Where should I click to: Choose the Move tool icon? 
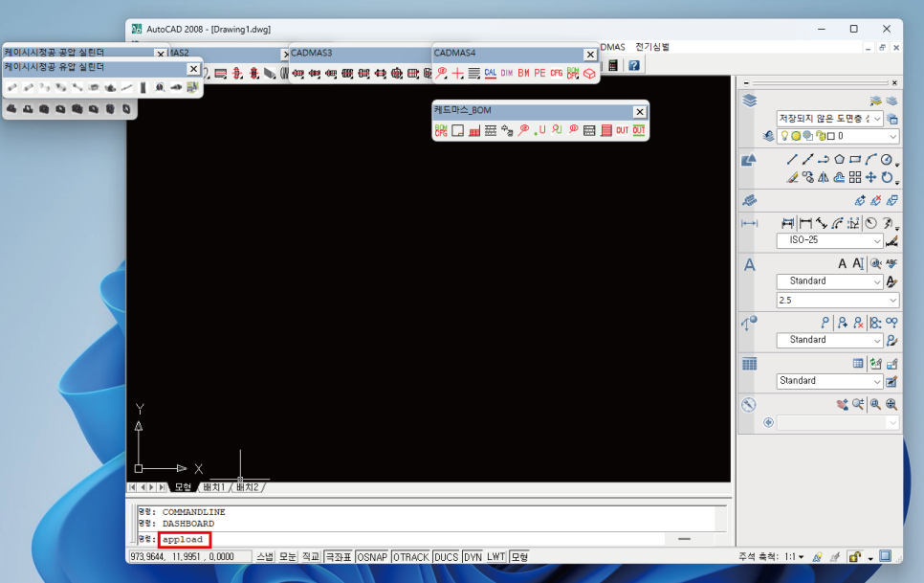point(871,177)
